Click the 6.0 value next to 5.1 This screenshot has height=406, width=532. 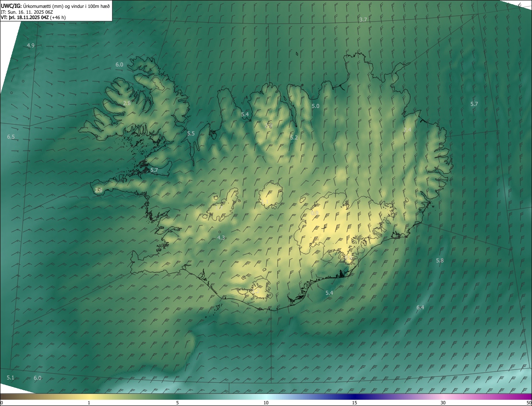coord(37,378)
